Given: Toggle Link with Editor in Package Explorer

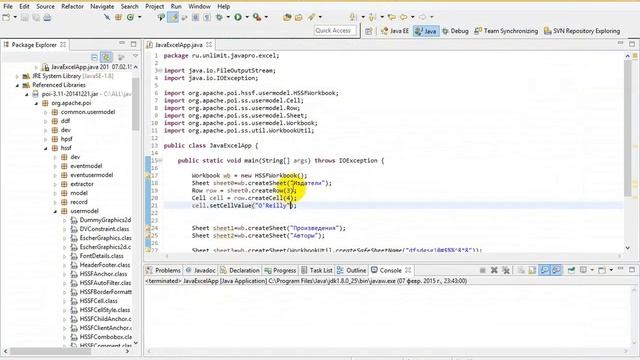Looking at the screenshot, I should [107, 57].
